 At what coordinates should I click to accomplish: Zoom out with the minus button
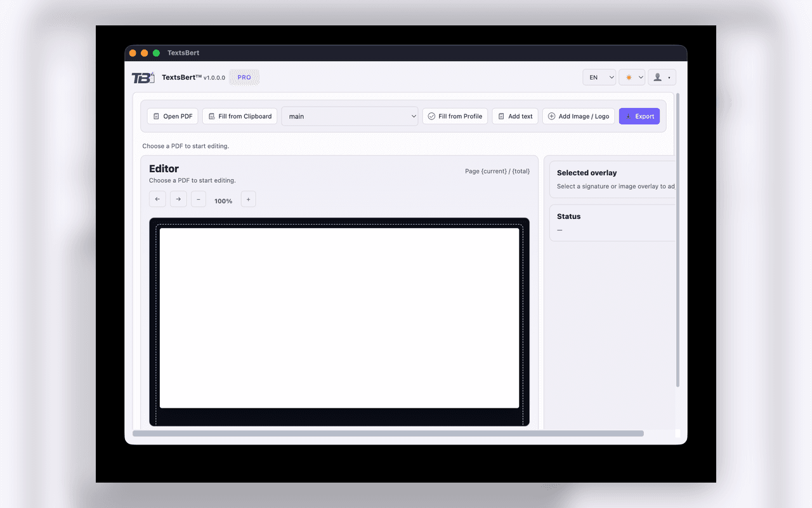[x=199, y=199]
